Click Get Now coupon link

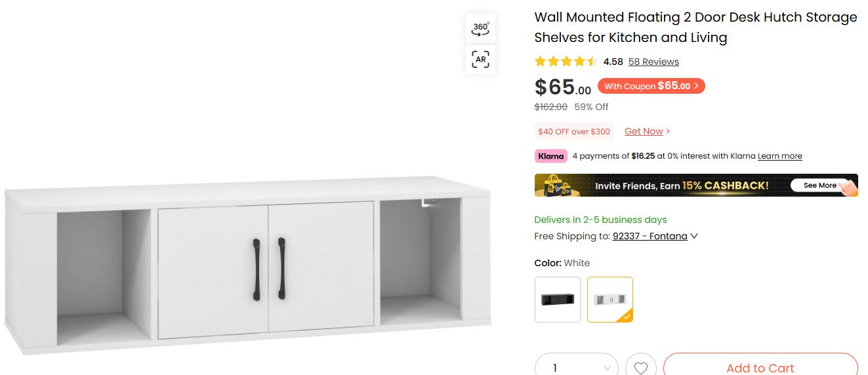click(644, 131)
